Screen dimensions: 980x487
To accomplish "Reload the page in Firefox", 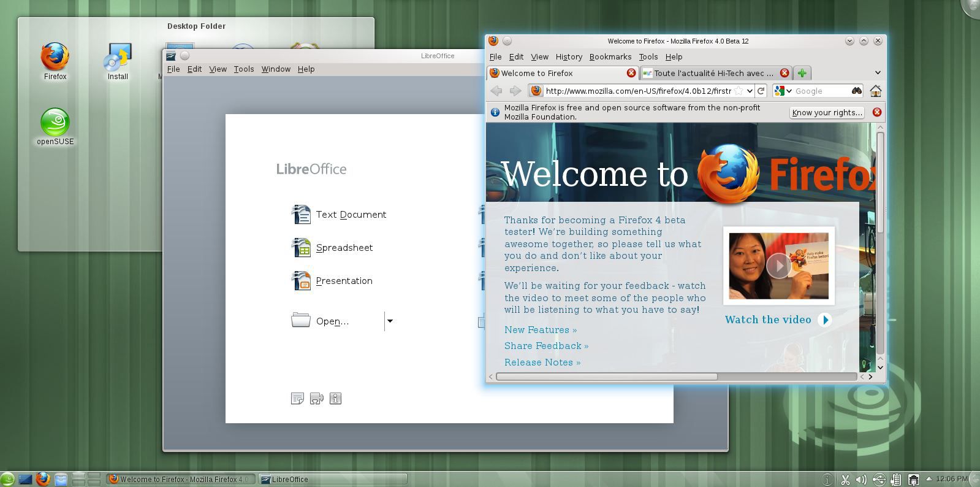I will (x=761, y=91).
